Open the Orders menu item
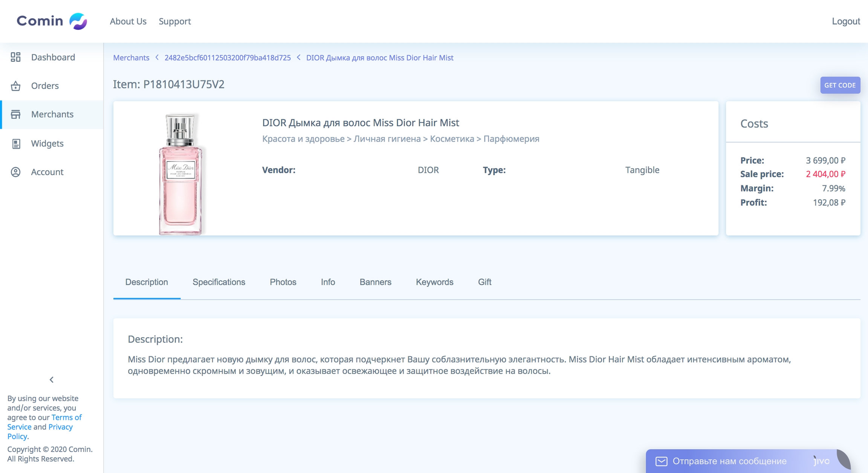This screenshot has height=473, width=868. coord(52,86)
